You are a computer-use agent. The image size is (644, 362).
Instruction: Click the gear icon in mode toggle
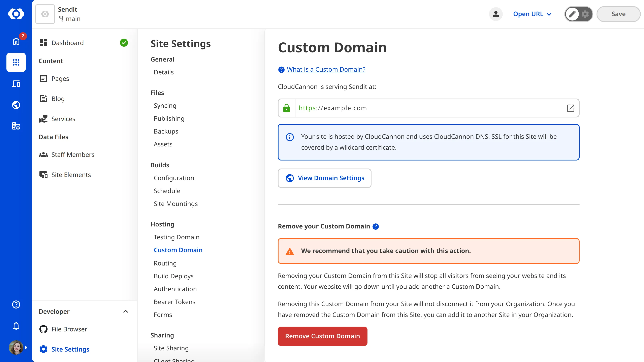click(585, 14)
